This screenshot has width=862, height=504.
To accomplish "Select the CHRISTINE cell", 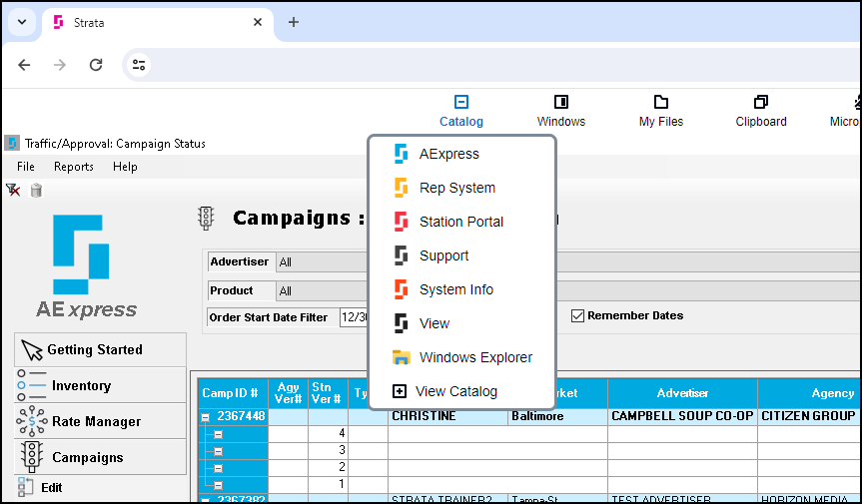I will [447, 416].
